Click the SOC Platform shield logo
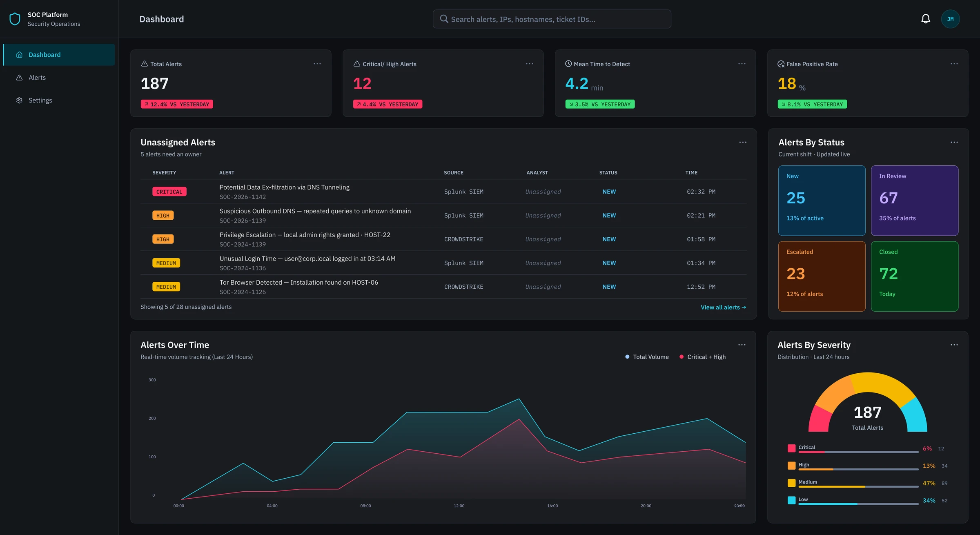980x535 pixels. click(15, 19)
